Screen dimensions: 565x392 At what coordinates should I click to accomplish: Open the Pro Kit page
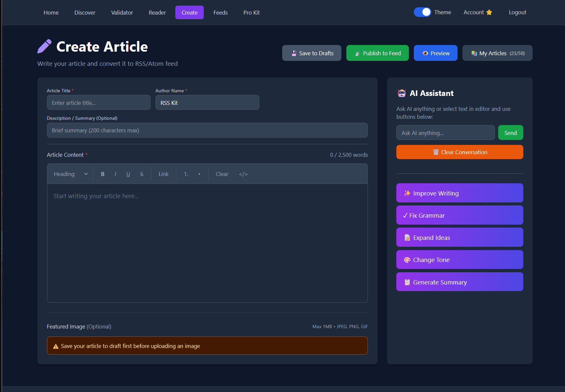[x=251, y=12]
